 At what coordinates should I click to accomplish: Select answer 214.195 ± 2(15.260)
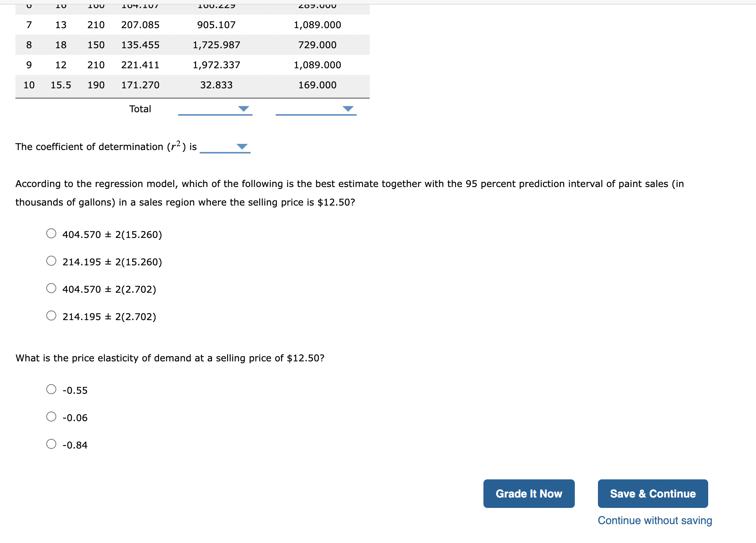51,261
